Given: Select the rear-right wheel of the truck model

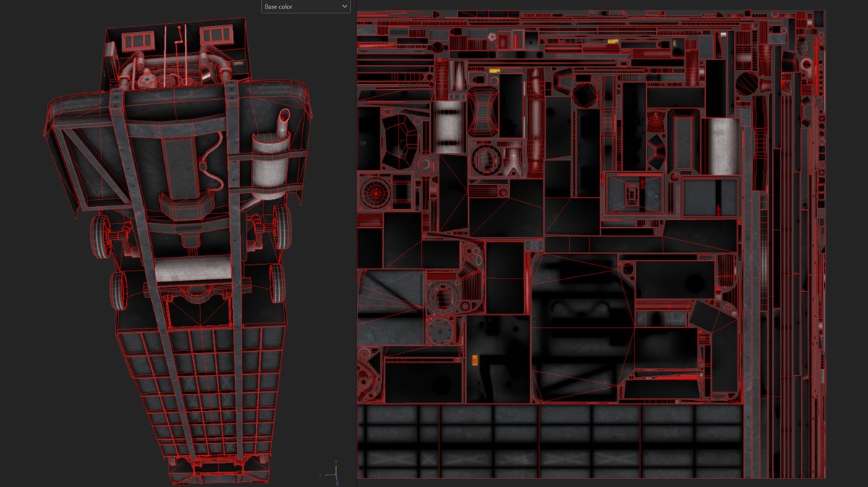Looking at the screenshot, I should [277, 285].
